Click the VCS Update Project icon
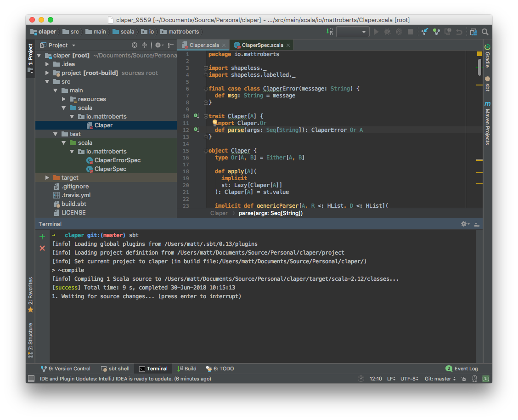The image size is (518, 420). coord(425,32)
